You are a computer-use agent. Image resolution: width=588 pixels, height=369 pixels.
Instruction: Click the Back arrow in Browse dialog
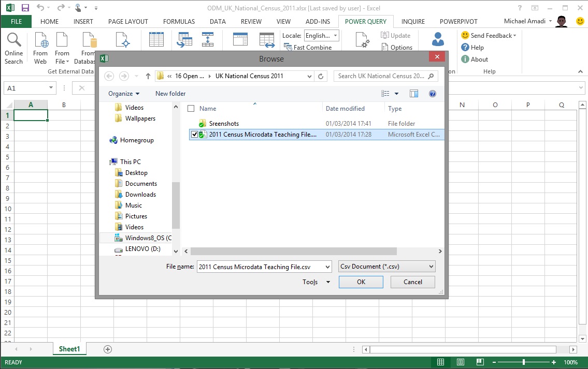pyautogui.click(x=109, y=76)
